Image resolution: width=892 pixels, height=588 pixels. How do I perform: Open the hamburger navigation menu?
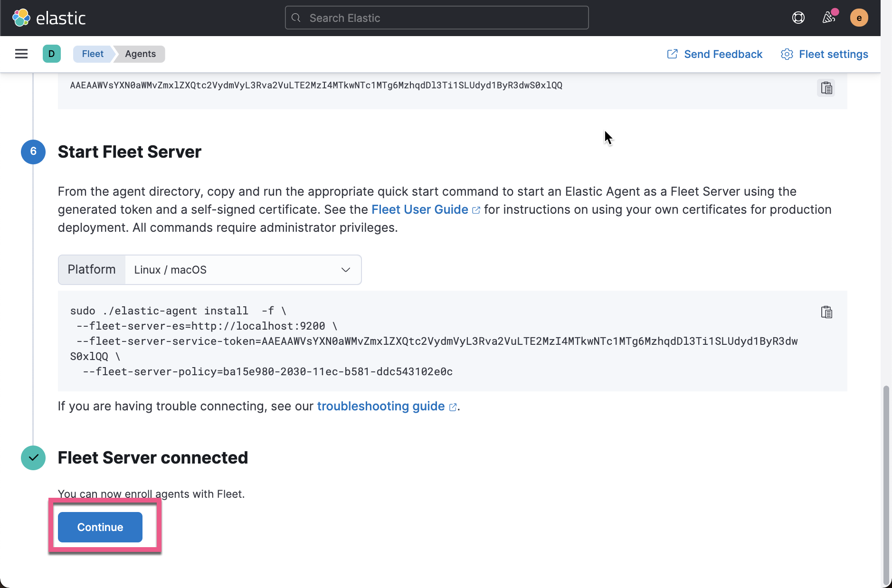[x=21, y=54]
